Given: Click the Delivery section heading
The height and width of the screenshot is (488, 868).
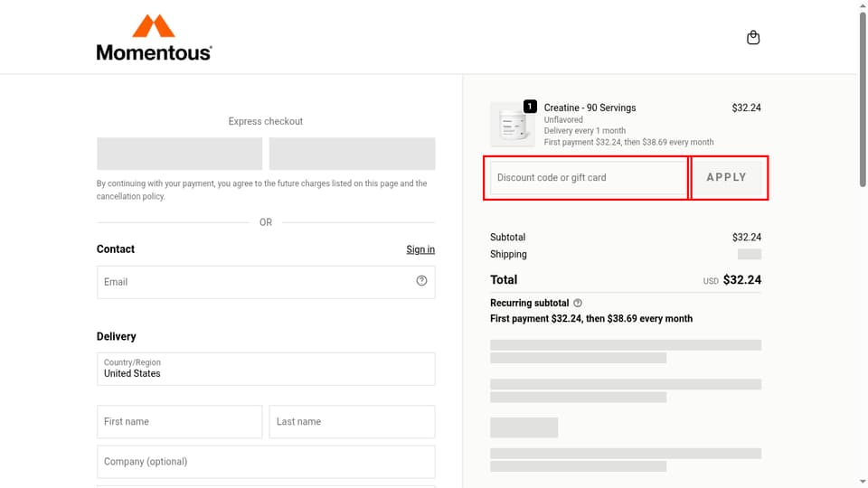Looking at the screenshot, I should (117, 336).
